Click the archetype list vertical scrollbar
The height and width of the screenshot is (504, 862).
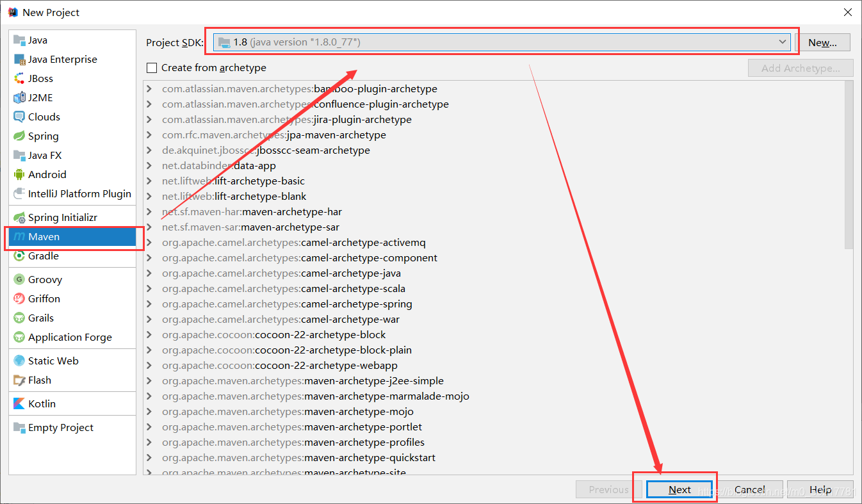pyautogui.click(x=849, y=165)
